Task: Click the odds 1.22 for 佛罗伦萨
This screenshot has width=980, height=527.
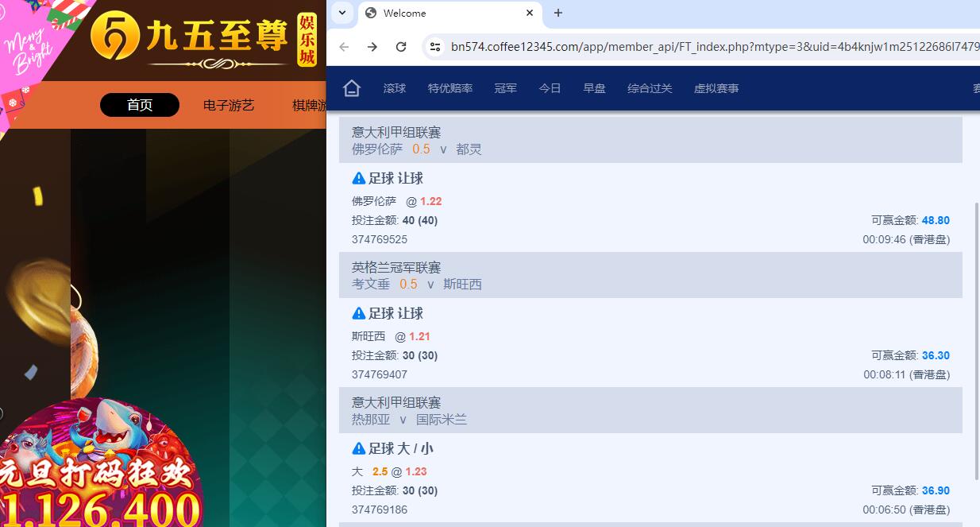Action: [431, 201]
